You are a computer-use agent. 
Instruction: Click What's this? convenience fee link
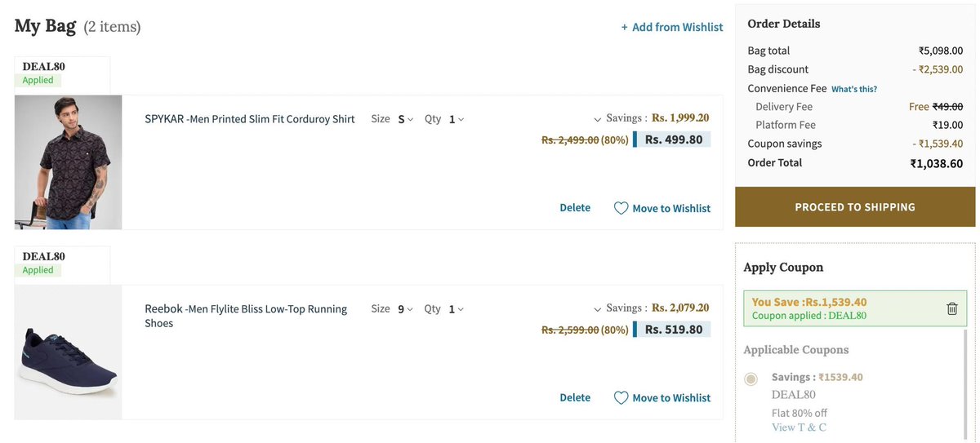(x=854, y=89)
